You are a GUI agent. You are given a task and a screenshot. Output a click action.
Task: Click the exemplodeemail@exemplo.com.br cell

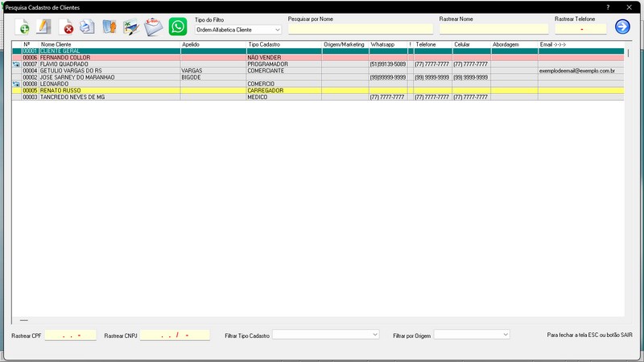pos(580,71)
